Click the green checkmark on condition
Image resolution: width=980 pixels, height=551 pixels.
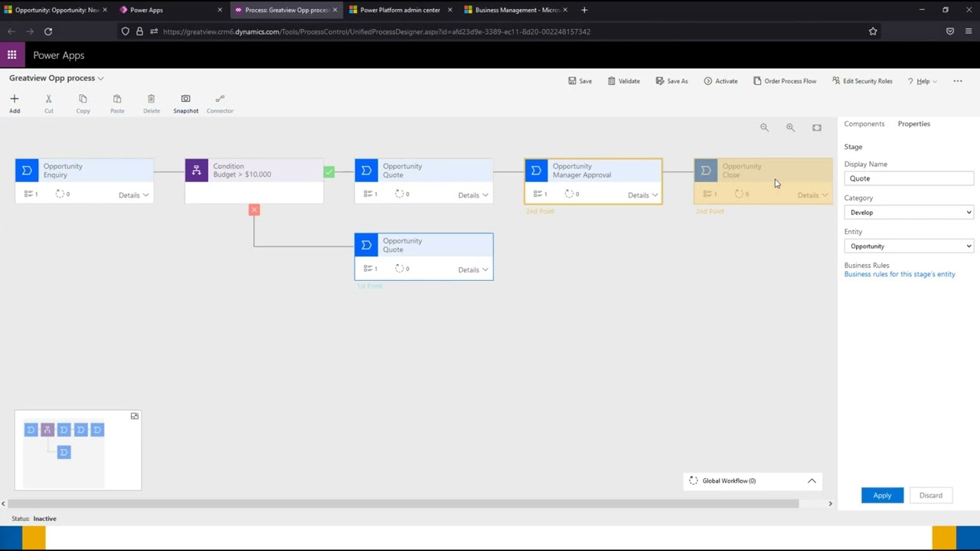point(328,172)
